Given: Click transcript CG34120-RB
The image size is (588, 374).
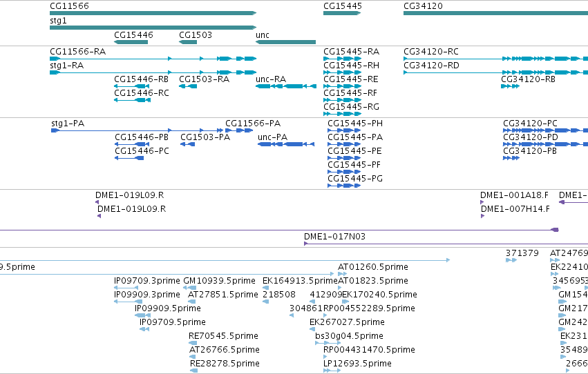Looking at the screenshot, I should coord(510,86).
